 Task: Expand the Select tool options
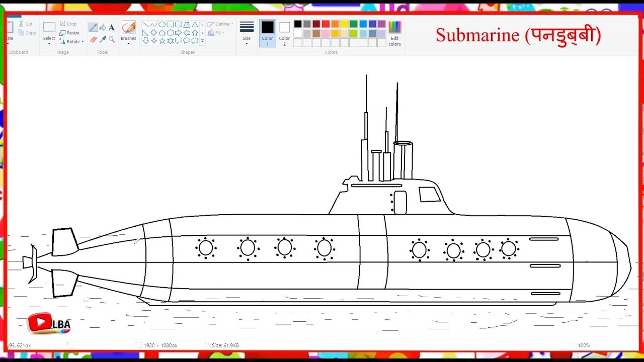coord(49,42)
